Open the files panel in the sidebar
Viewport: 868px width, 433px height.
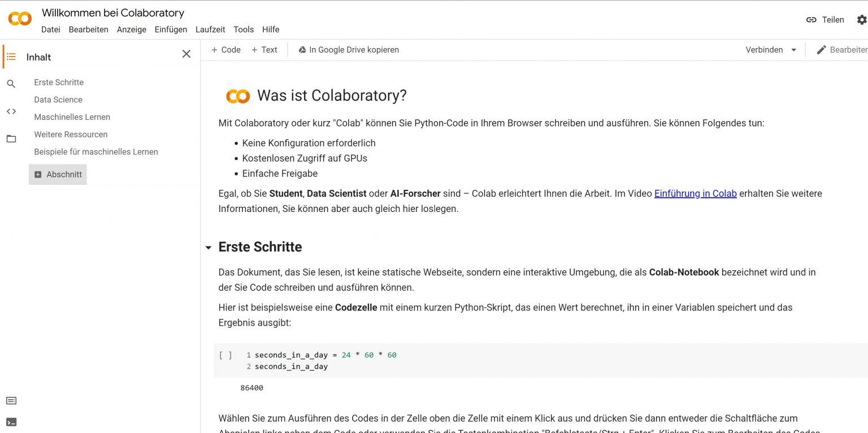click(x=11, y=138)
